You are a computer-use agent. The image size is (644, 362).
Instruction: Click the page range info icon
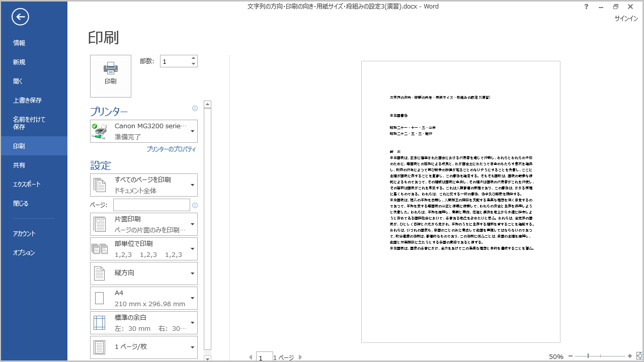click(x=195, y=205)
